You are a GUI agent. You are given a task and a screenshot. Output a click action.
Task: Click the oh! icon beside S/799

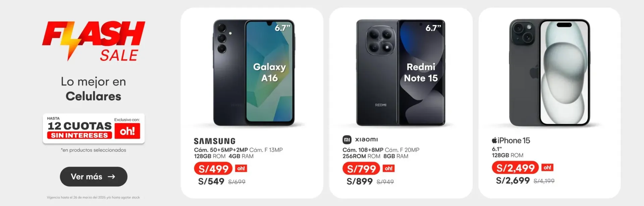pyautogui.click(x=389, y=168)
